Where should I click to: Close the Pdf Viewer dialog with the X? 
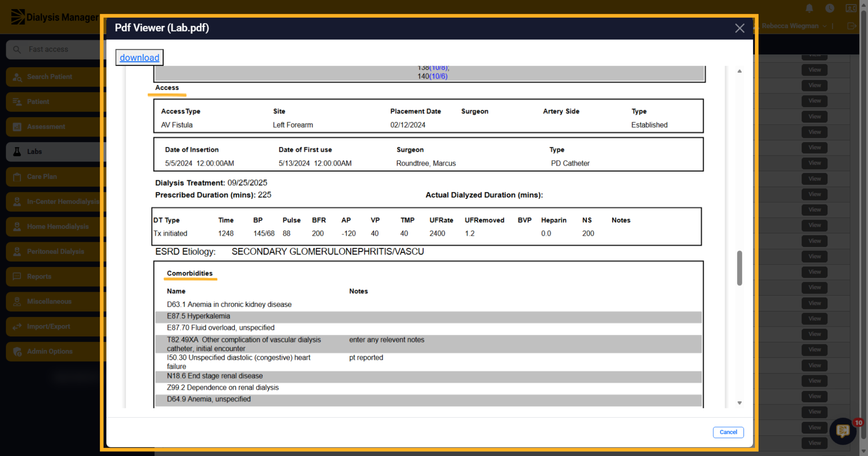(x=740, y=28)
